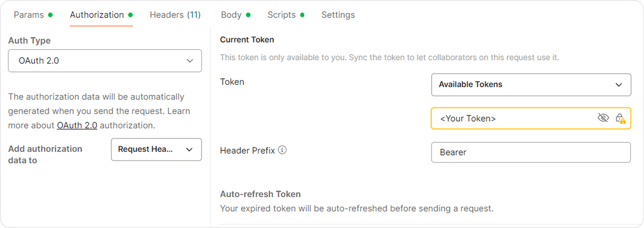Click the chevron arrow of OAuth 2.0 selector
The height and width of the screenshot is (228, 644).
(190, 61)
